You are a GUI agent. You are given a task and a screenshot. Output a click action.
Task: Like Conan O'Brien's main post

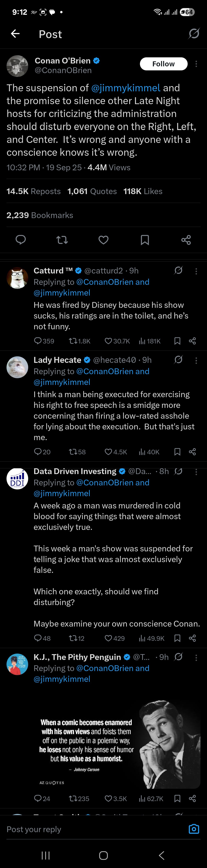tap(103, 240)
